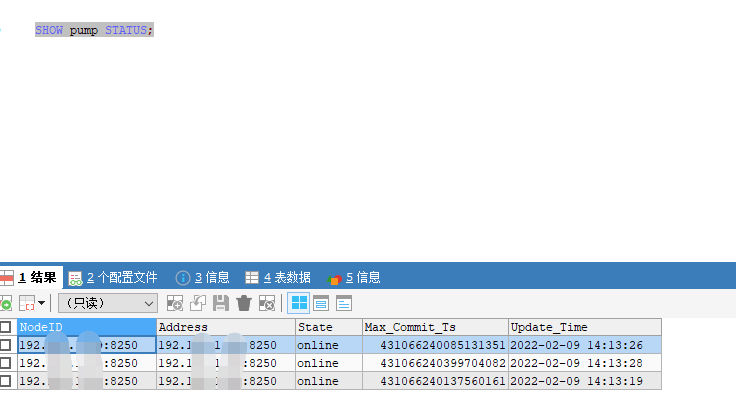Sort by the NodeID column header
Viewport: 736px width, 408px height.
pos(87,327)
